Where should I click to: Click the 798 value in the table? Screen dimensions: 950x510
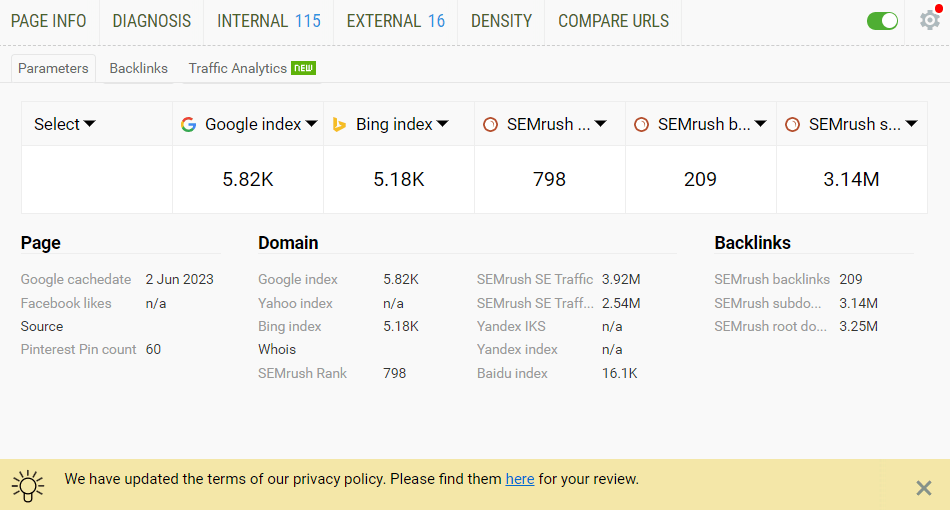tap(550, 179)
